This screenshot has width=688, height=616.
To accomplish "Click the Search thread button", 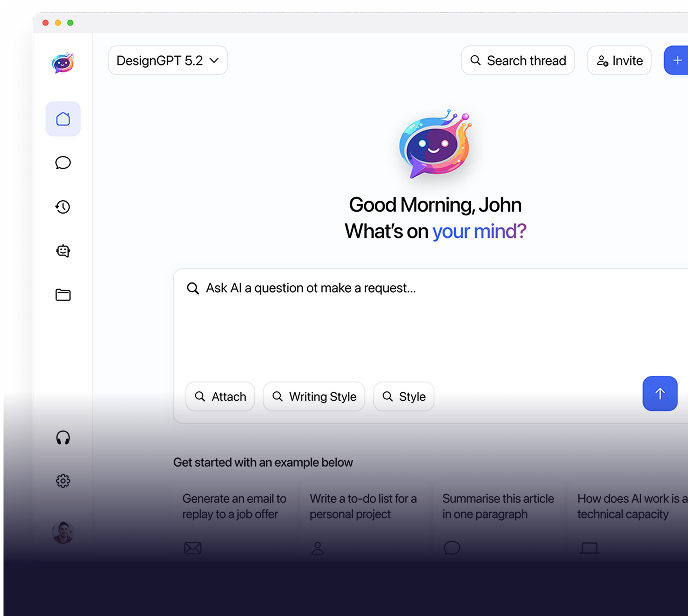I will (x=518, y=61).
